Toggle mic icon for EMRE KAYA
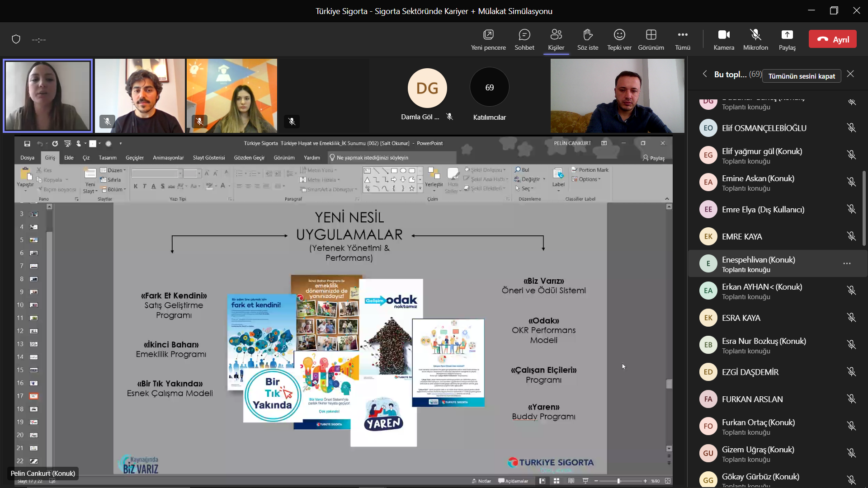This screenshot has width=868, height=488. pos(851,236)
